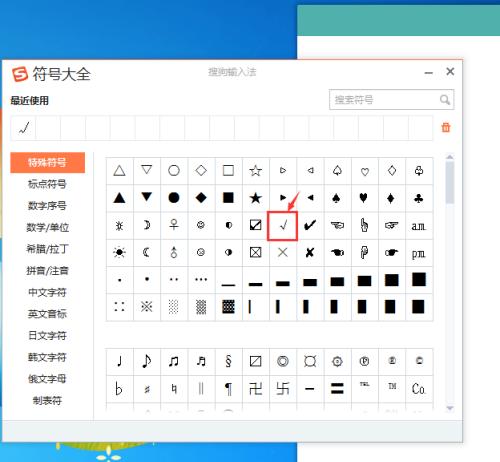Click the scrollbar down arrow
The height and width of the screenshot is (462, 500).
point(450,408)
